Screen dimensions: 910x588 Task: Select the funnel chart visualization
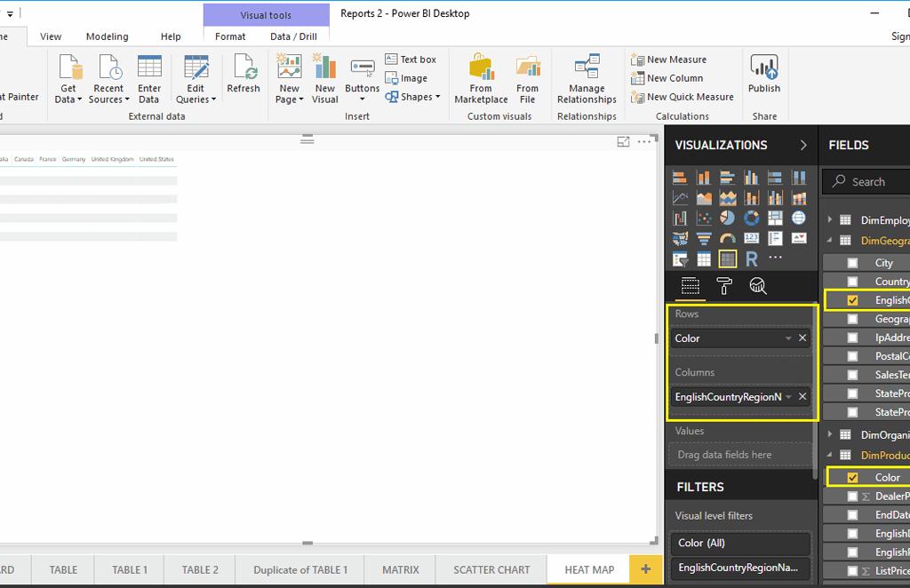(704, 238)
